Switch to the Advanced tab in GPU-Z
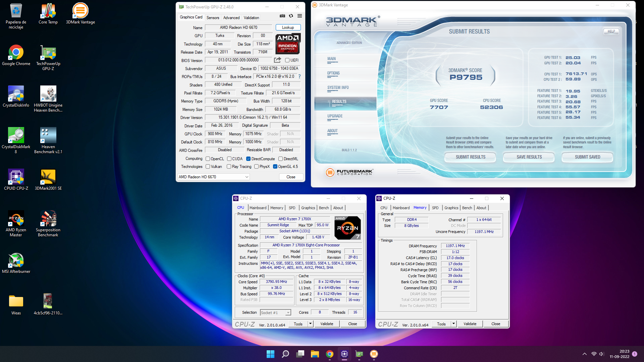The height and width of the screenshot is (362, 644). pyautogui.click(x=231, y=18)
